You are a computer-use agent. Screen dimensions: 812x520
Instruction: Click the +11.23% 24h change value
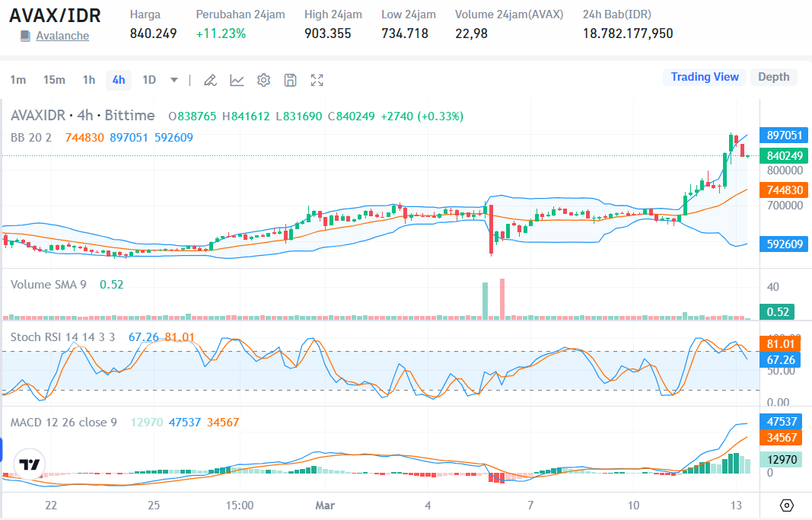221,33
